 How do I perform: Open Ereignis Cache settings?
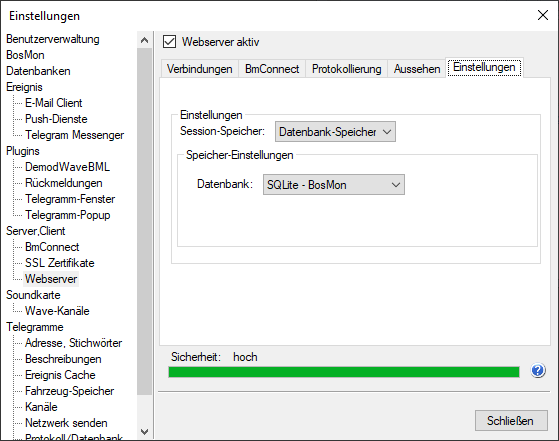click(60, 375)
